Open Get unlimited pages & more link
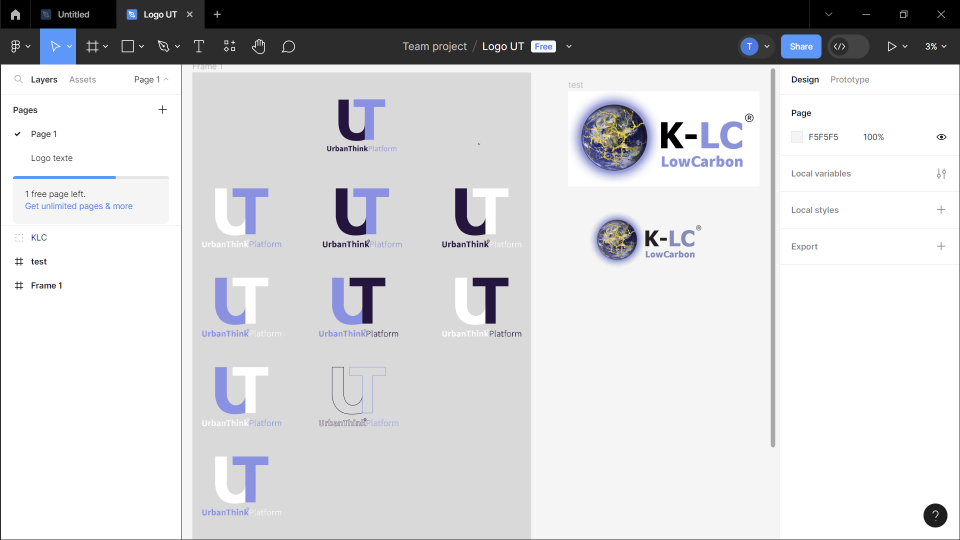Viewport: 960px width, 540px height. pos(79,206)
